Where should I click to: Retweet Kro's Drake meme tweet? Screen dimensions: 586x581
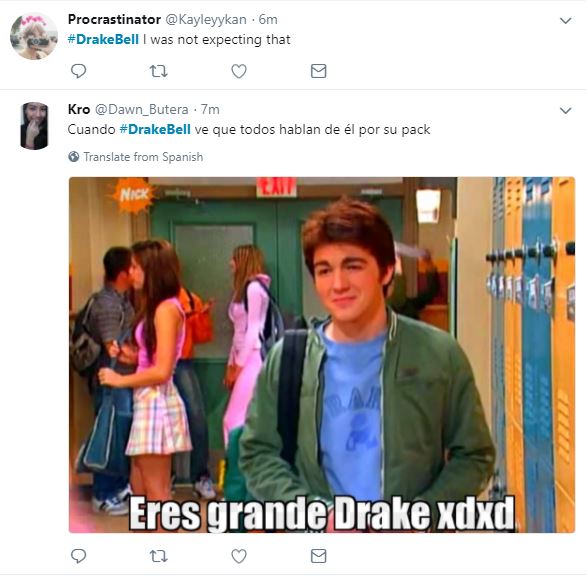point(158,556)
